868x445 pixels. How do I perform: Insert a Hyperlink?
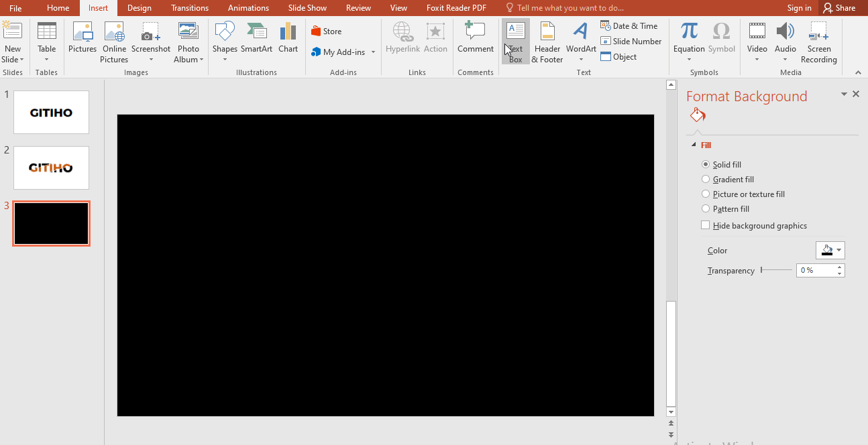[402, 41]
